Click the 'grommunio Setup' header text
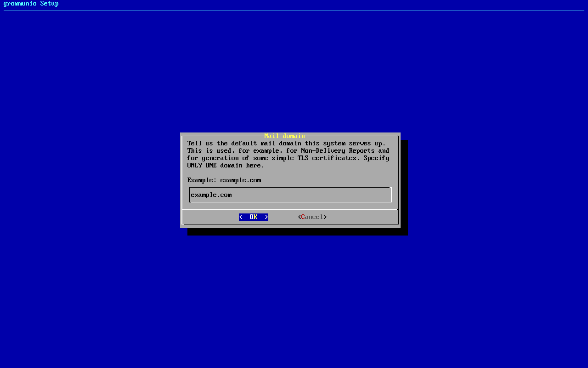588x368 pixels. click(31, 4)
